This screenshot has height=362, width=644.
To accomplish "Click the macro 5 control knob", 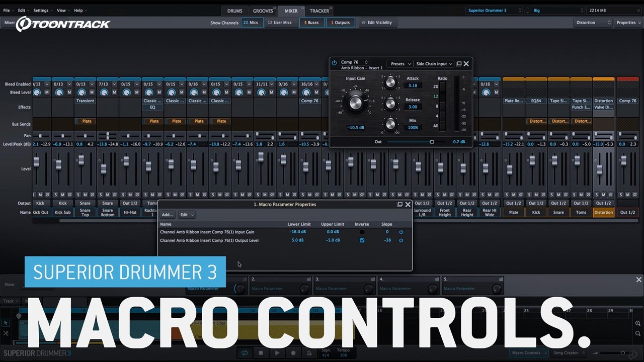I will (x=497, y=289).
